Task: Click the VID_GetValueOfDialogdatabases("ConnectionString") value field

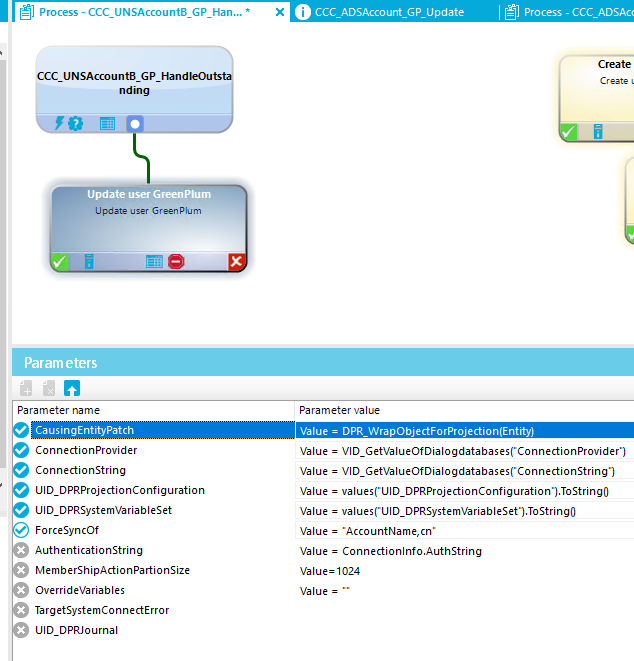Action: pos(465,471)
